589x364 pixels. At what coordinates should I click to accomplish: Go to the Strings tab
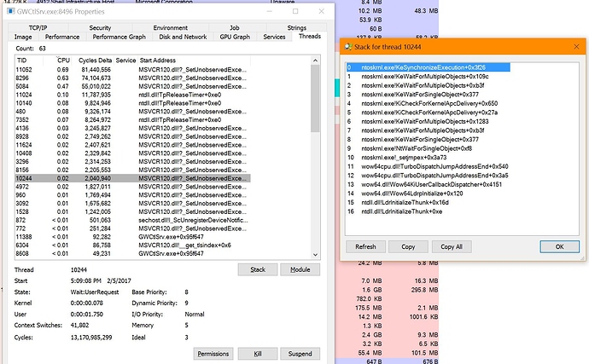click(x=297, y=27)
